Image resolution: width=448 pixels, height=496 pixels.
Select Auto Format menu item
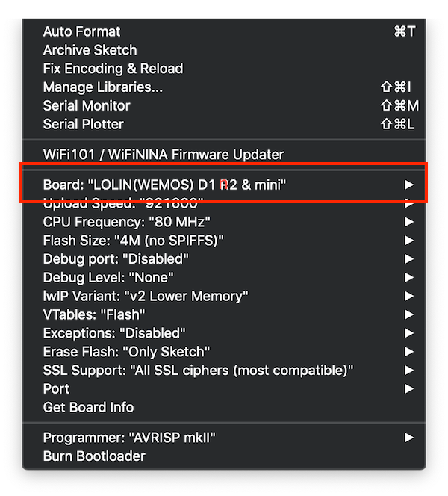point(81,31)
